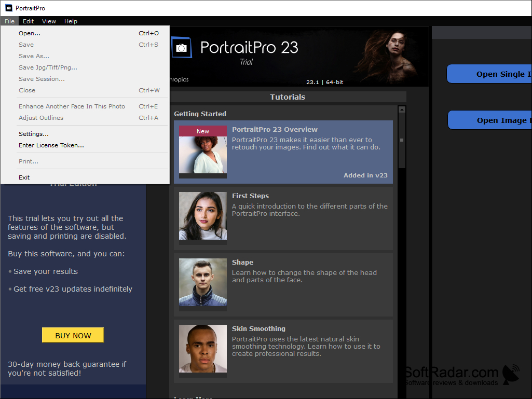Open the PortraitPro 23 Overview tutorial thumbnail
Viewport: 532px width, 399px height.
[x=203, y=152]
